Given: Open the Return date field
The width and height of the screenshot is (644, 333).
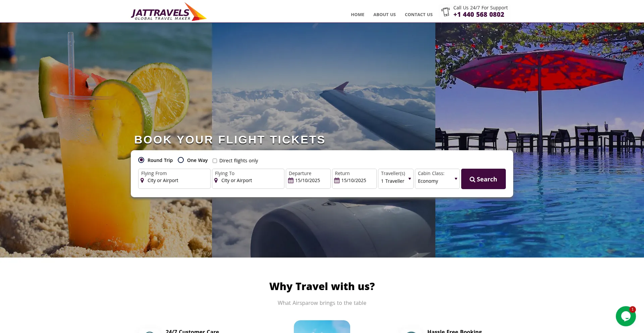Looking at the screenshot, I should coord(354,179).
